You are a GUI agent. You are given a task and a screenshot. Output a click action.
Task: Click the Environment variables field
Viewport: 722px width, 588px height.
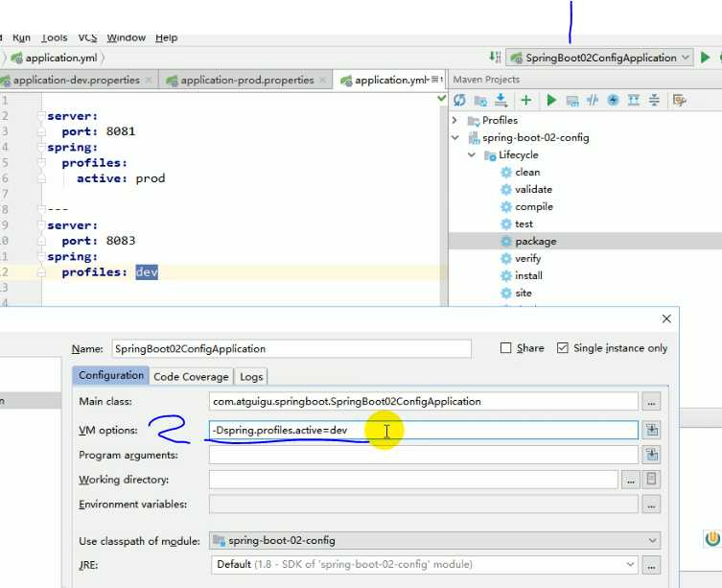pyautogui.click(x=423, y=505)
